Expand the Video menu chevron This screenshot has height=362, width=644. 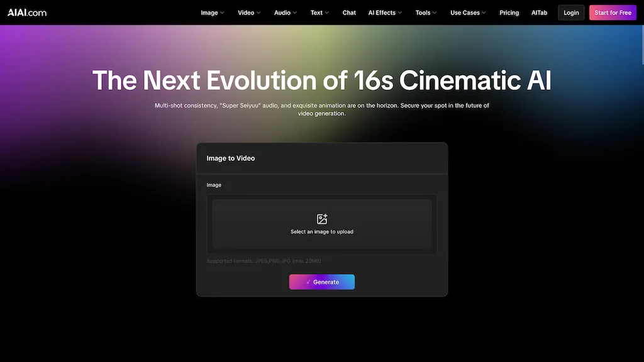258,13
